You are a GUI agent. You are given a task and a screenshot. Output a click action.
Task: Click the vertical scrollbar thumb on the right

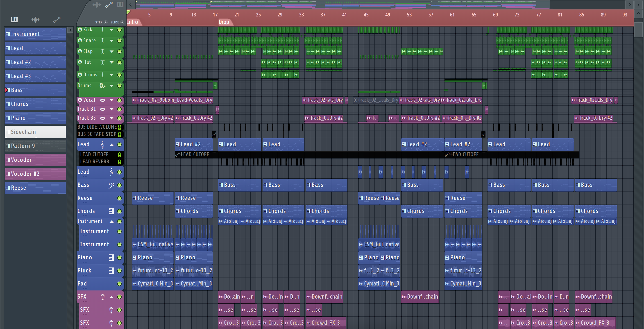[638, 30]
